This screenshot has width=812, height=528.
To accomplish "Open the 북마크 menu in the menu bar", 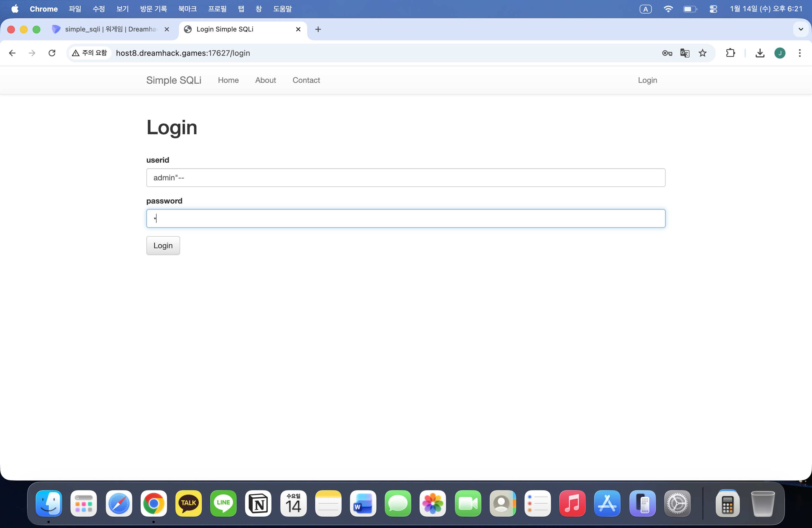I will pos(187,9).
